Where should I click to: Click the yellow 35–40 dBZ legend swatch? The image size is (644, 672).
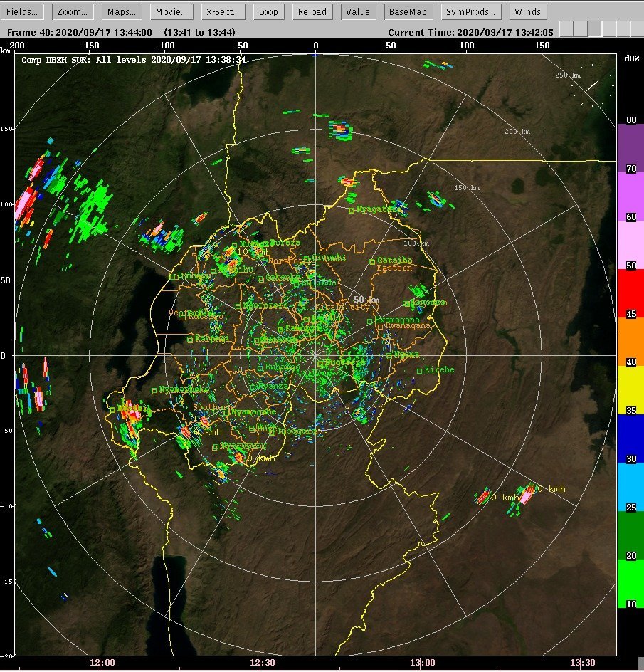630,390
